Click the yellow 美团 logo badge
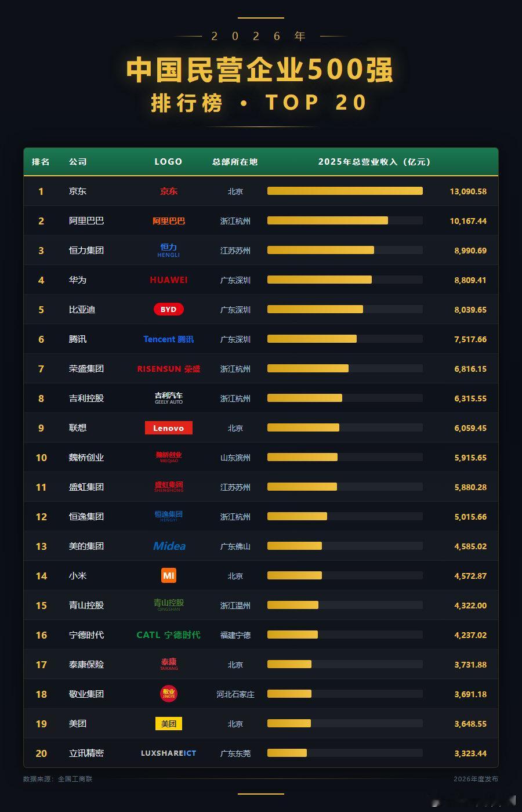 [x=169, y=723]
